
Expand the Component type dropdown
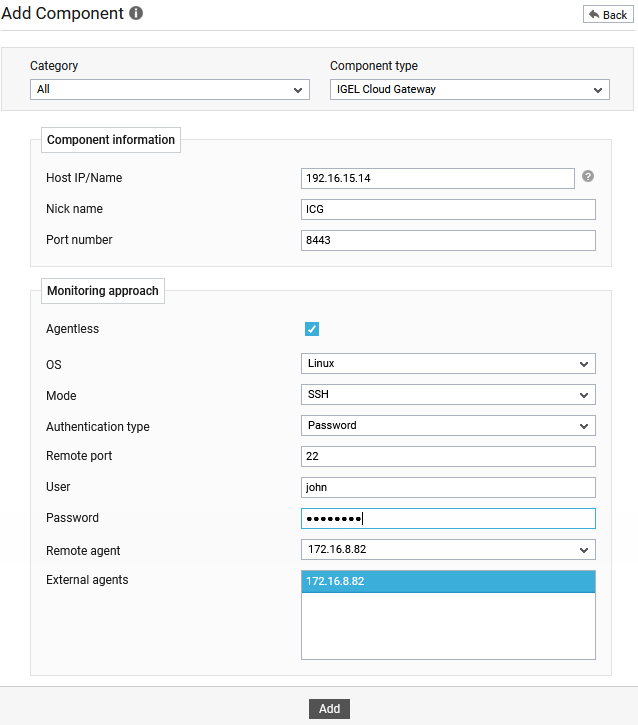pos(470,89)
